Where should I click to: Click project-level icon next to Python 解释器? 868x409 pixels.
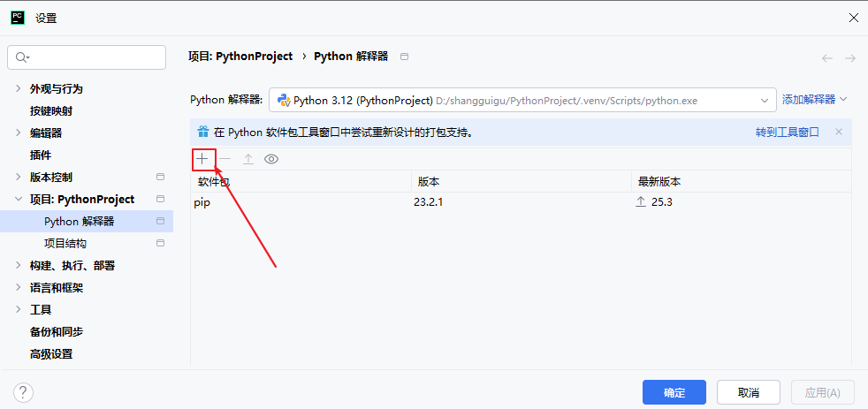click(161, 222)
